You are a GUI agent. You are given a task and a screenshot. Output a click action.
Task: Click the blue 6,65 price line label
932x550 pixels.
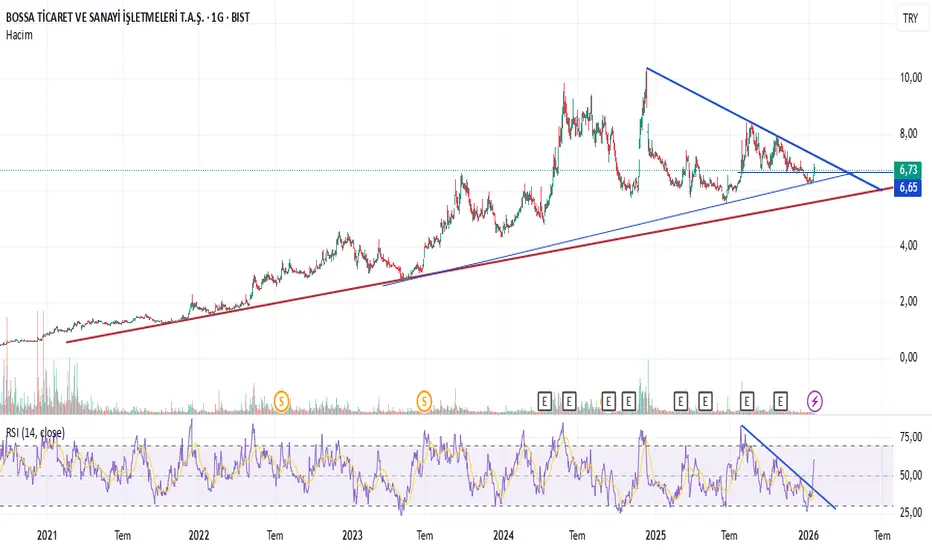908,188
